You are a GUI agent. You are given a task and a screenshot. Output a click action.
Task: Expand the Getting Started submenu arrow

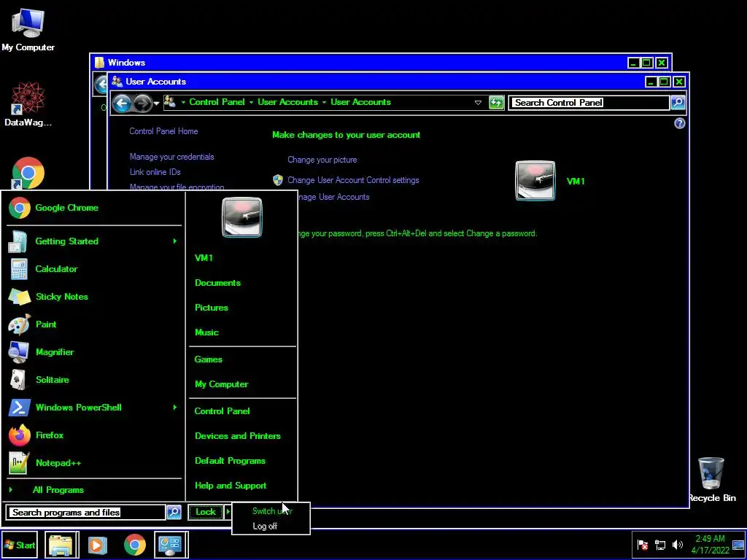[175, 241]
